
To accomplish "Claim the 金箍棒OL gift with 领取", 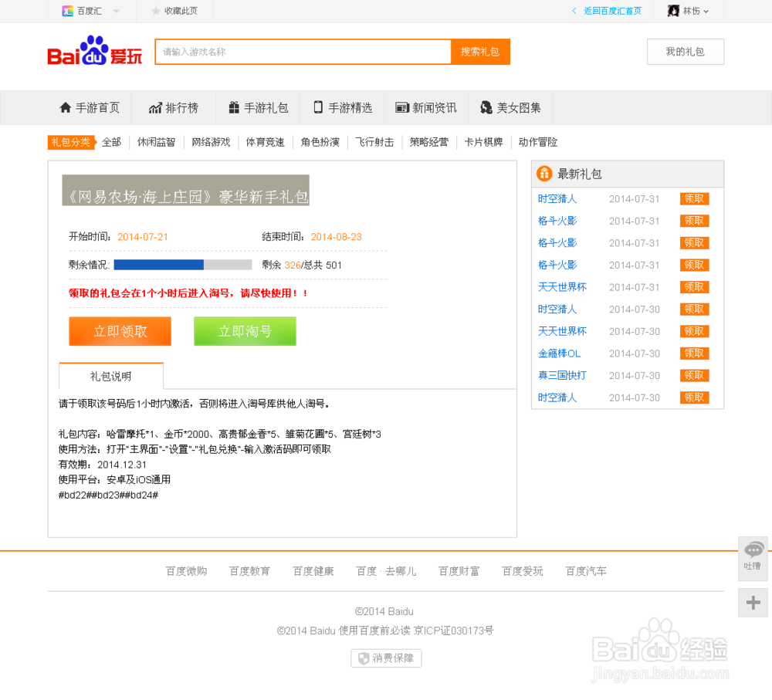I will [694, 353].
